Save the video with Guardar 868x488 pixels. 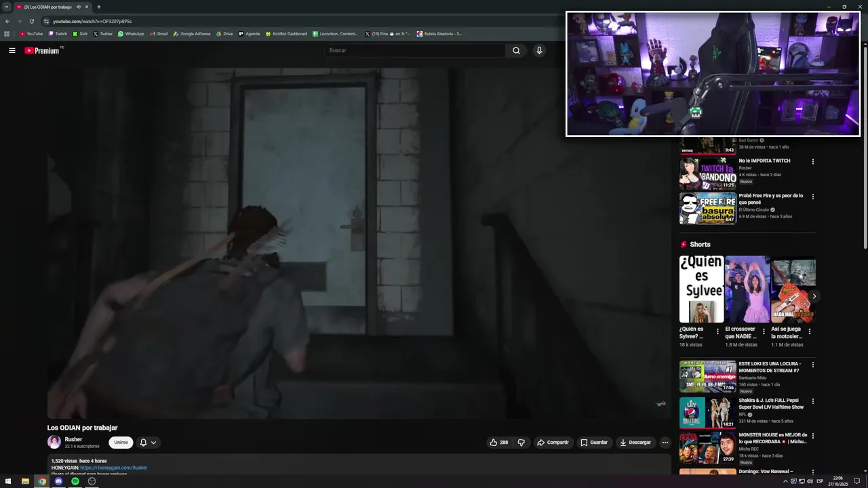594,443
